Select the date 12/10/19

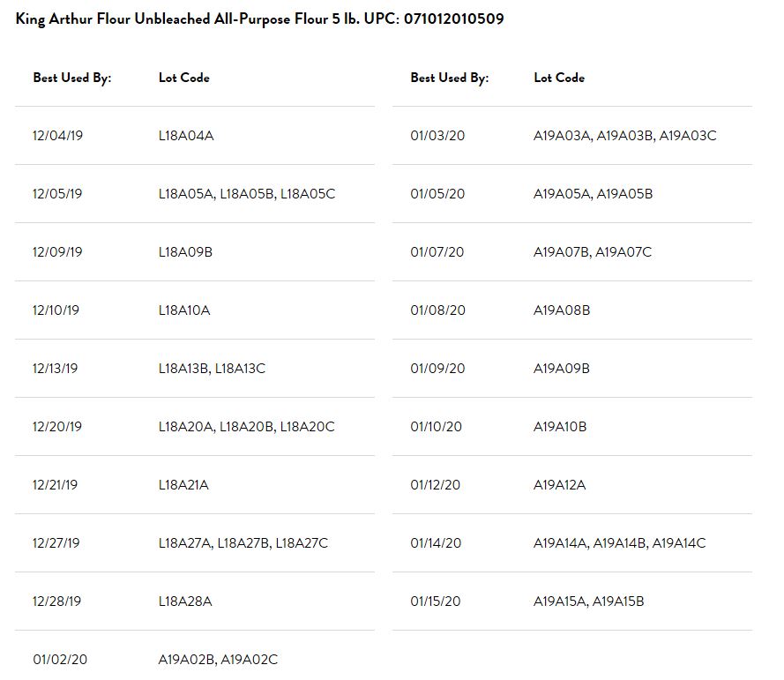[x=56, y=310]
